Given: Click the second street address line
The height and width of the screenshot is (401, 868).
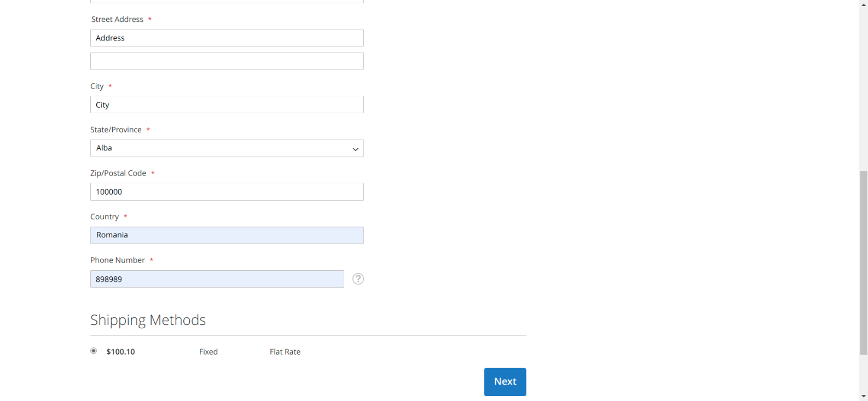Looking at the screenshot, I should click(227, 61).
